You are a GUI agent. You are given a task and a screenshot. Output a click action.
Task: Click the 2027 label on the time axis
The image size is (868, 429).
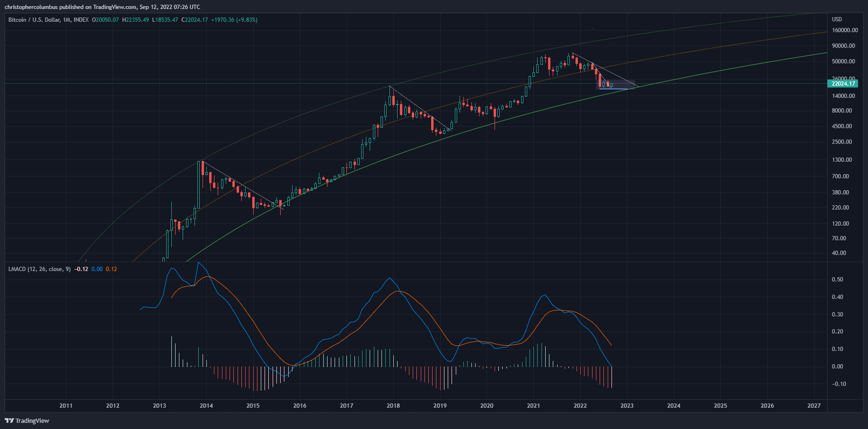(x=814, y=406)
